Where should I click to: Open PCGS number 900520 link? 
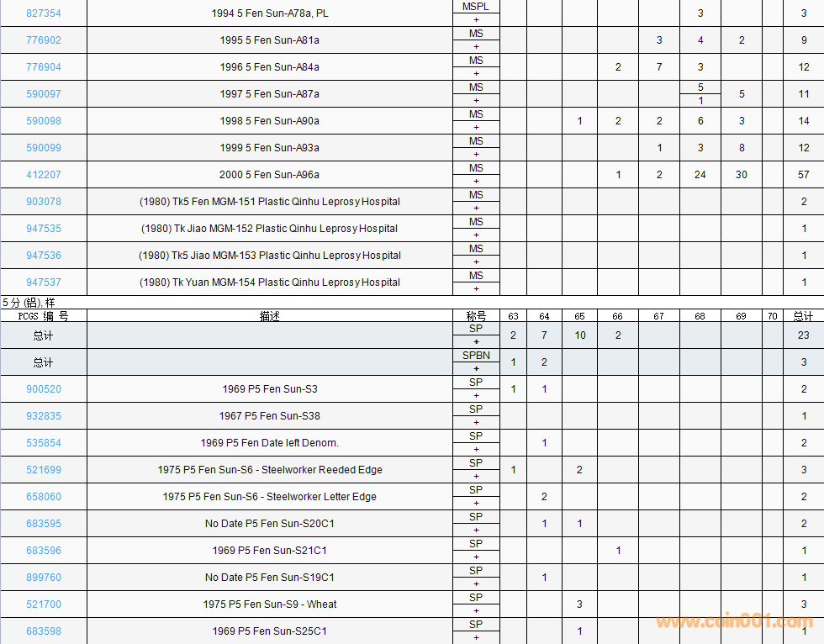44,389
